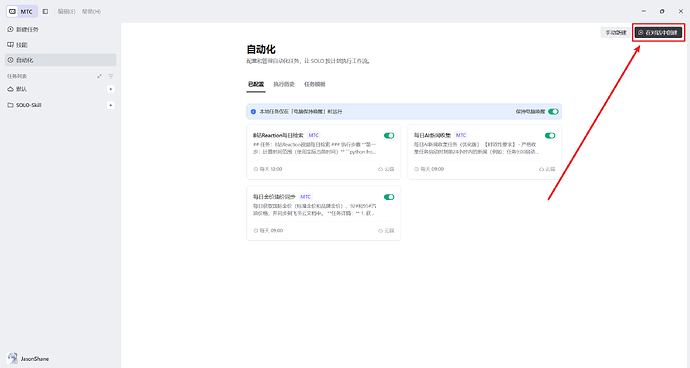The height and width of the screenshot is (368, 690).
Task: Minimize the application window
Action: tap(644, 11)
